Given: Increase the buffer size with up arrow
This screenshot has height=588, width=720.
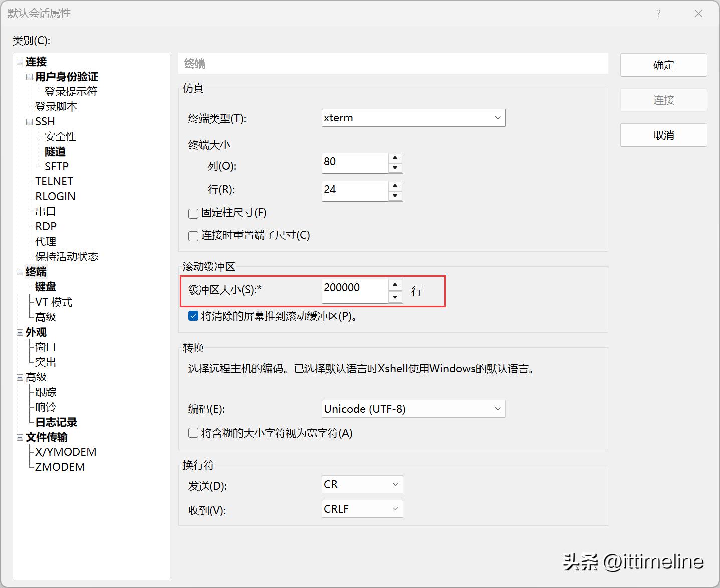Looking at the screenshot, I should tap(395, 285).
